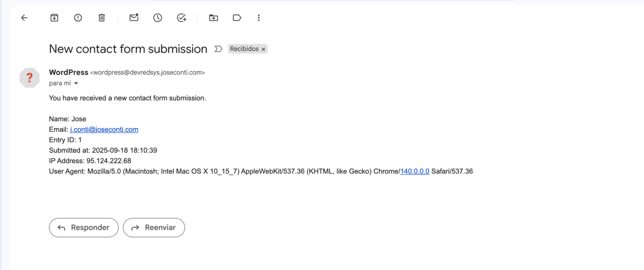Screen dimensions: 644x270
Task: Open the j.conti@joseconti.com email link
Action: (104, 130)
